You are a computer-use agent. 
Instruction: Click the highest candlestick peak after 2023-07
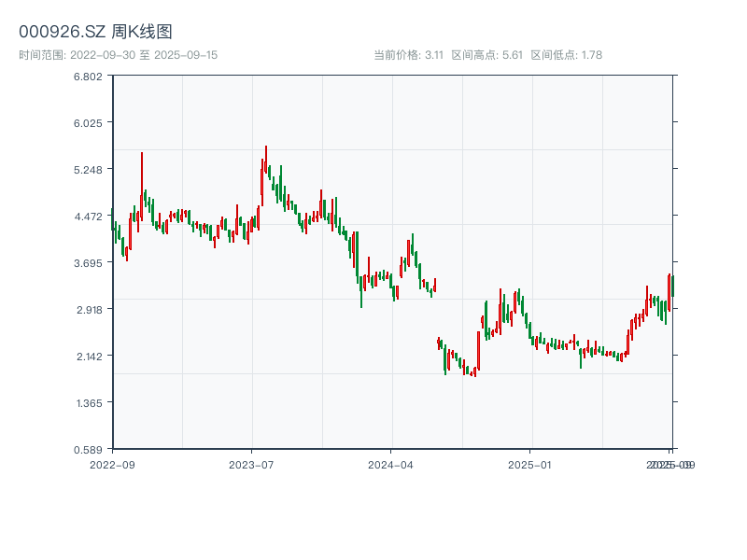pyautogui.click(x=265, y=147)
